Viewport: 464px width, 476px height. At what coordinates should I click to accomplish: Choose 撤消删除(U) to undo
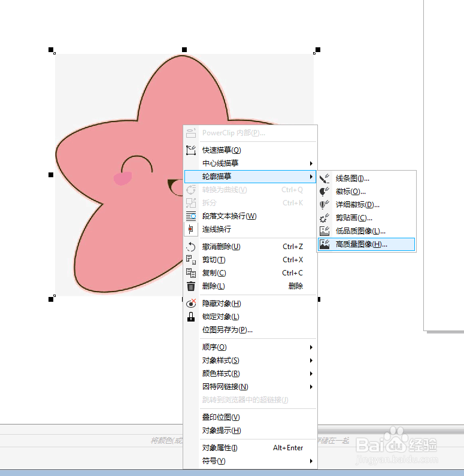pos(250,247)
